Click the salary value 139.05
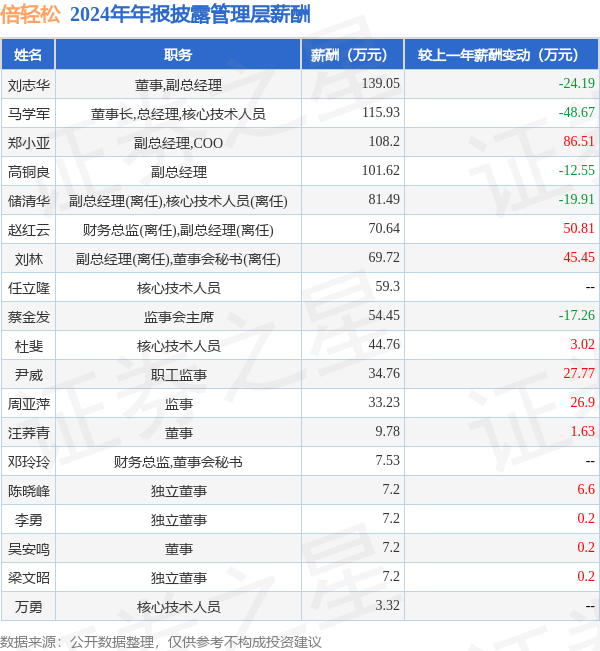Screen dimensions: 600x651 click(x=380, y=83)
